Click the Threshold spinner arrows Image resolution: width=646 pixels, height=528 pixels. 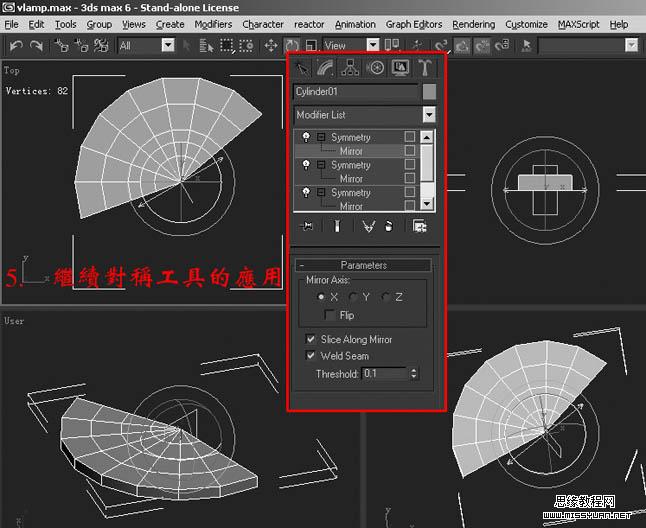[x=414, y=374]
